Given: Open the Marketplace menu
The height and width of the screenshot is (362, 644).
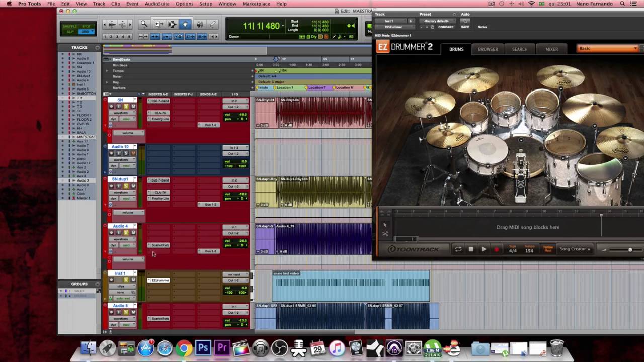Looking at the screenshot, I should 256,4.
